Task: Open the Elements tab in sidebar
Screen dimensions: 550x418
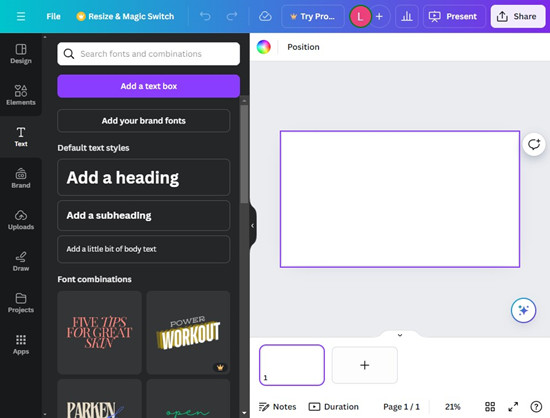Action: (x=21, y=95)
